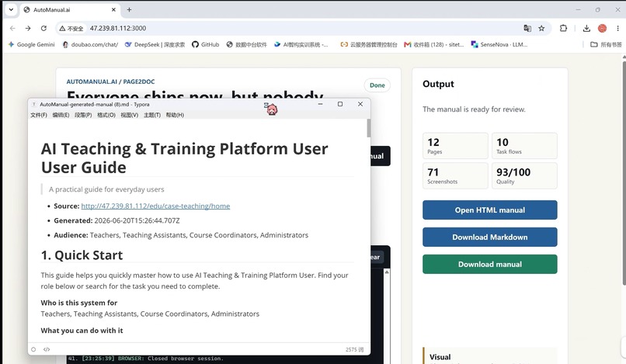Image resolution: width=626 pixels, height=364 pixels.
Task: Click the Download Markdown button
Action: click(x=490, y=237)
